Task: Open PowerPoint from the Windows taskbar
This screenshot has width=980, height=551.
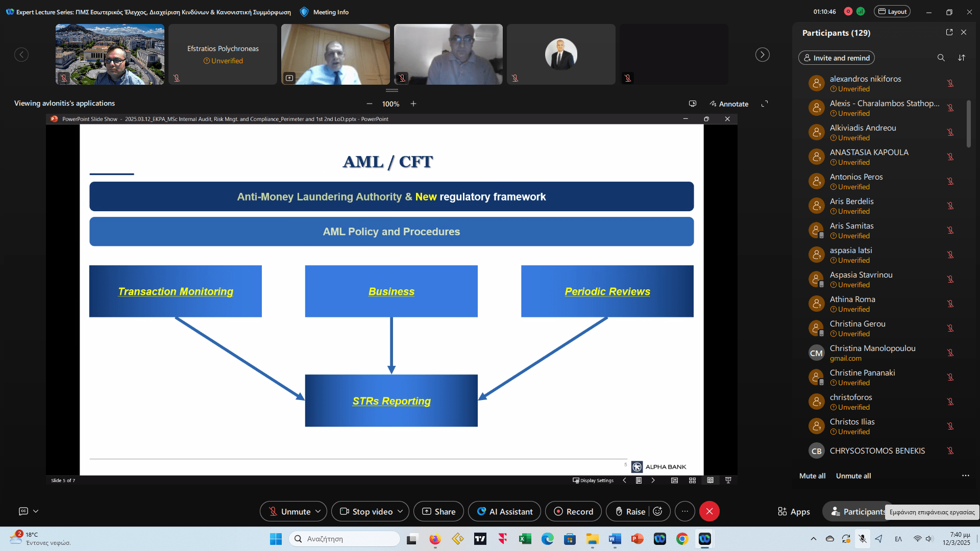Action: pos(637,539)
